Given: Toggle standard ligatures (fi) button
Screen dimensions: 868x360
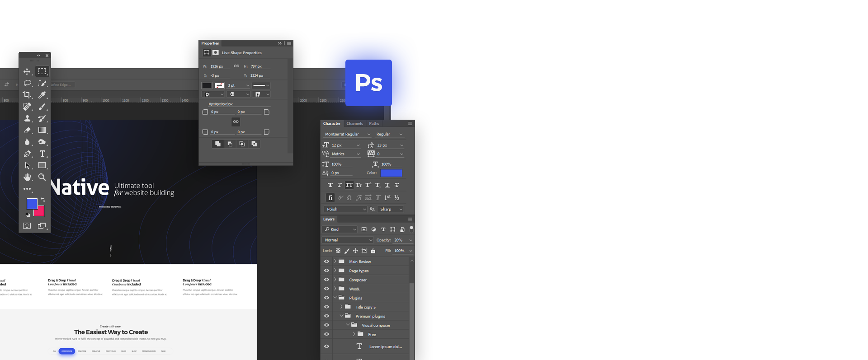Looking at the screenshot, I should [x=330, y=198].
